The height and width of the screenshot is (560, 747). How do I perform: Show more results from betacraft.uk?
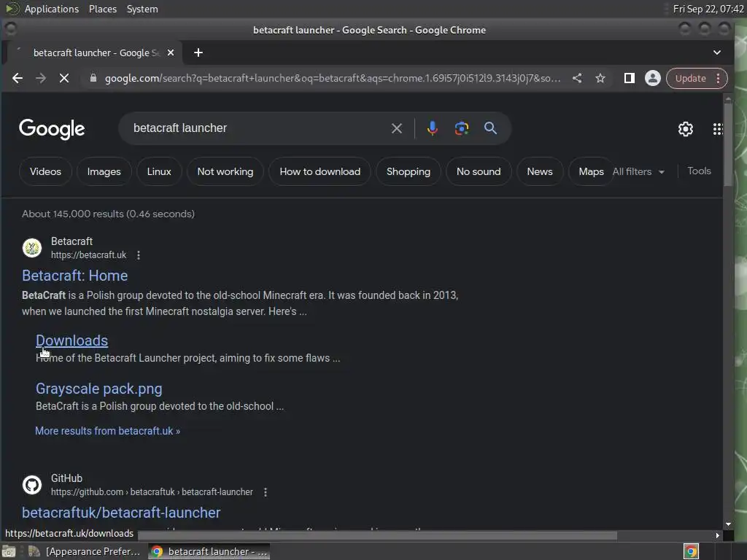(x=108, y=431)
